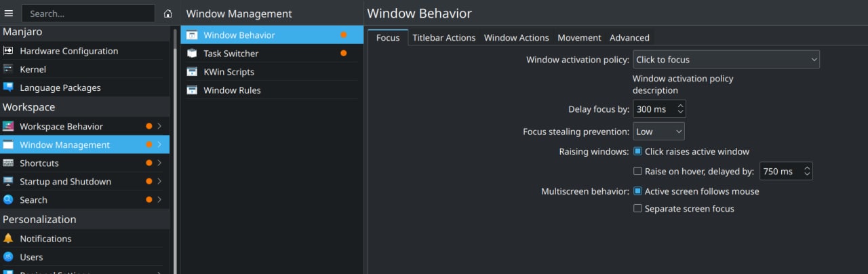Go to the home page icon
Image resolution: width=868 pixels, height=274 pixels.
[168, 14]
